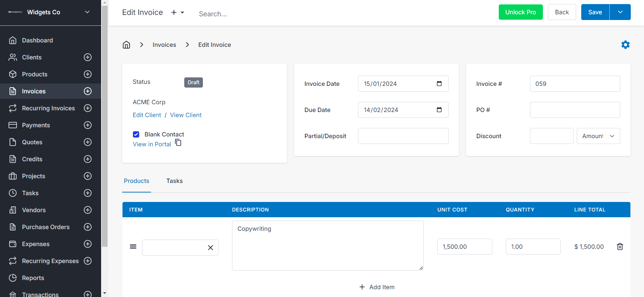Open the Edit Client link
Image resolution: width=644 pixels, height=297 pixels.
(x=147, y=115)
